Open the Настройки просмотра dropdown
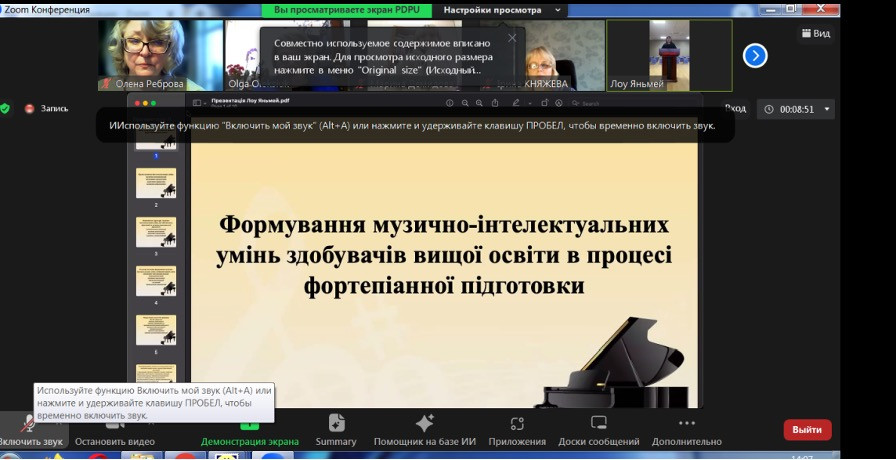 502,10
